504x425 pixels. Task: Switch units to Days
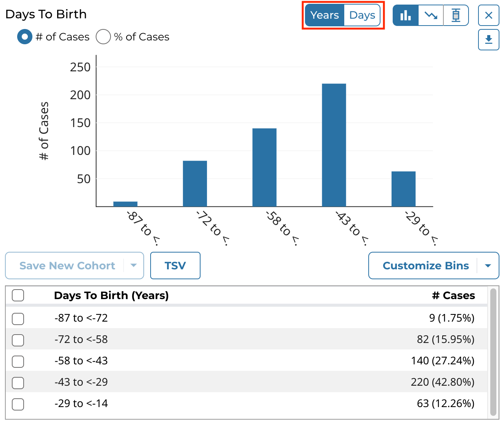pyautogui.click(x=362, y=15)
